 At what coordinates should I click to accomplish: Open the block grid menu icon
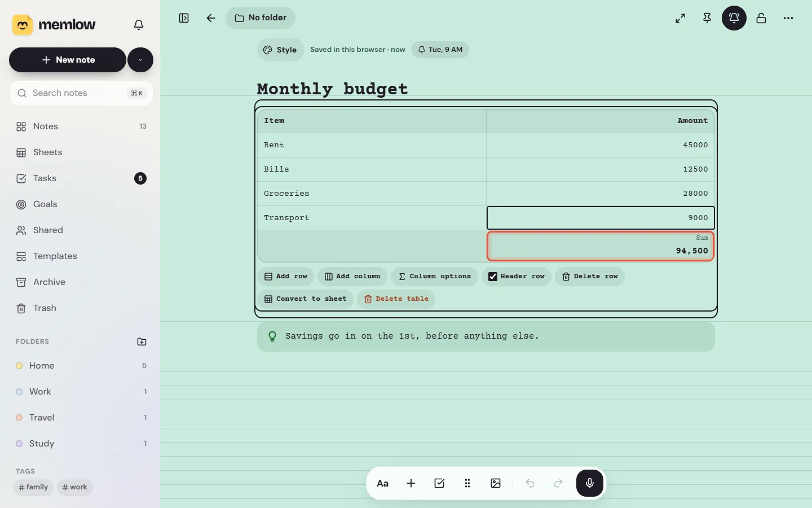point(467,483)
